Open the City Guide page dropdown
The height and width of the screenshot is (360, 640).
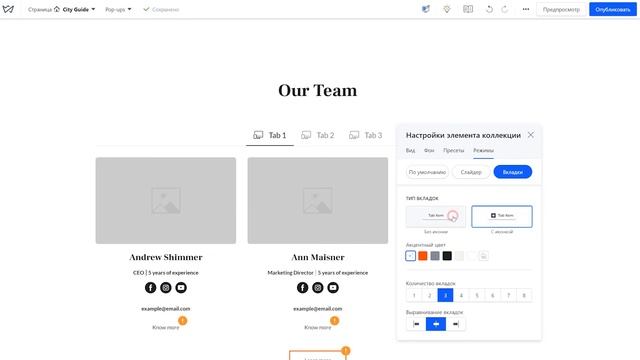pos(75,9)
